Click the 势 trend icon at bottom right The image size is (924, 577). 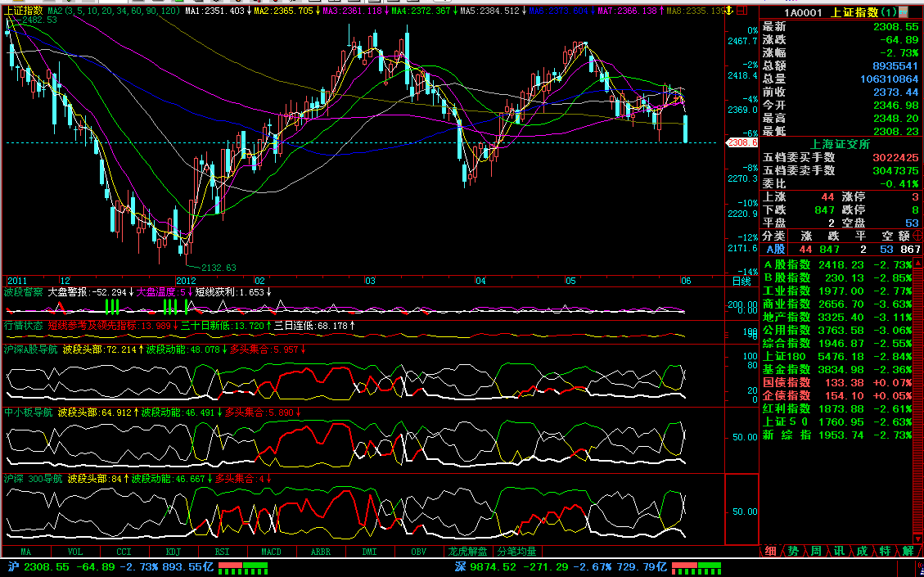793,551
